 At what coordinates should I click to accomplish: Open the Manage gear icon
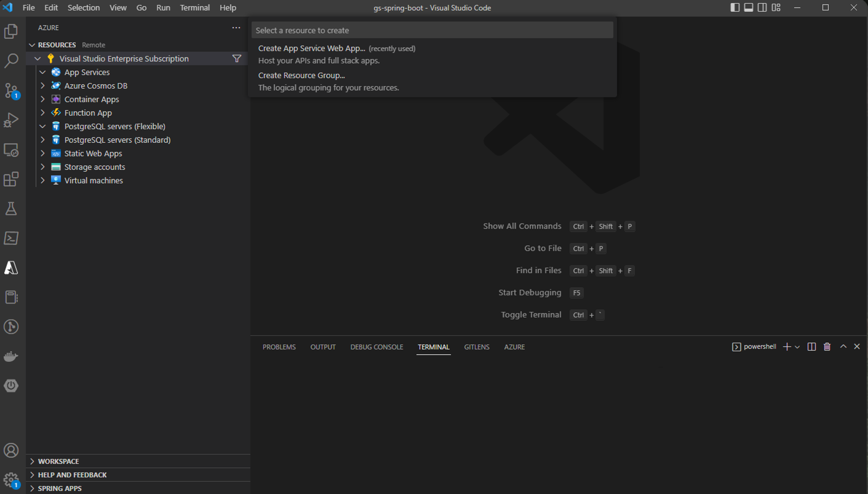pyautogui.click(x=11, y=480)
